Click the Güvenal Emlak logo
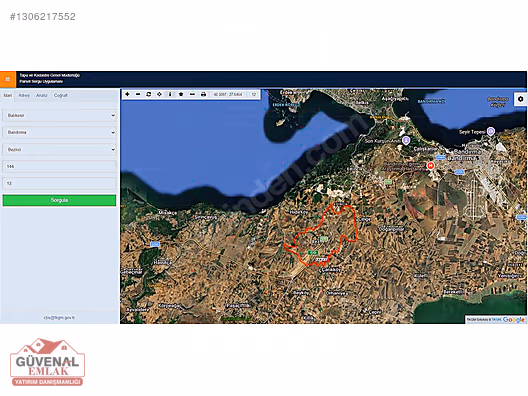The width and height of the screenshot is (528, 396). coord(47,362)
